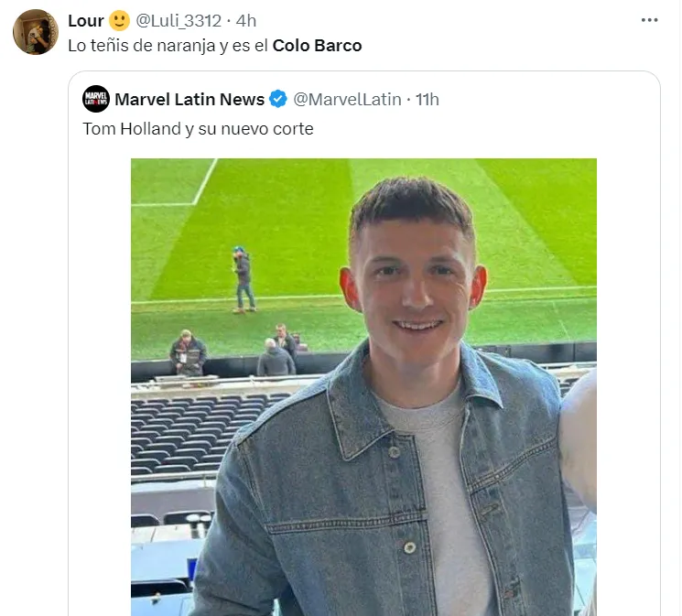Click the Marvel Latin News avatar logo

[x=96, y=99]
